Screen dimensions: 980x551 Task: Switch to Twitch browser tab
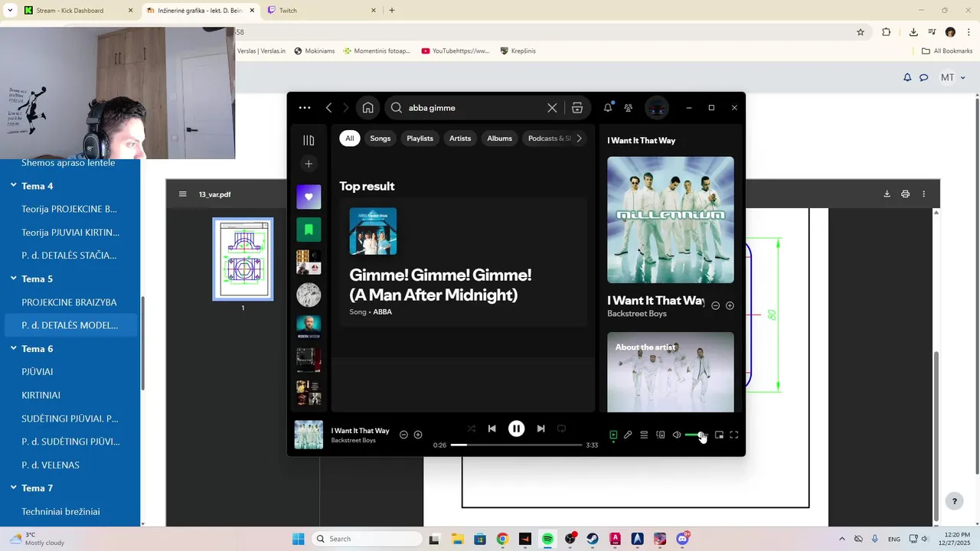(x=322, y=11)
